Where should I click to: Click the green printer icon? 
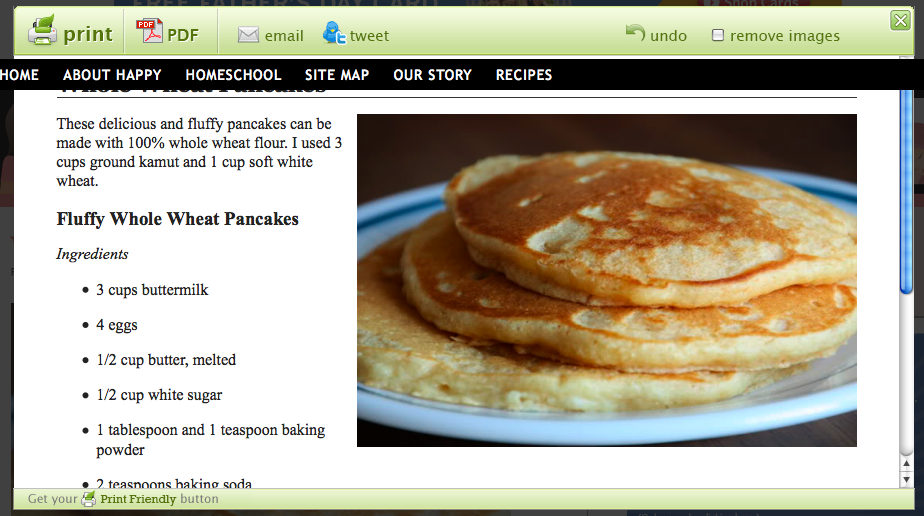[42, 30]
